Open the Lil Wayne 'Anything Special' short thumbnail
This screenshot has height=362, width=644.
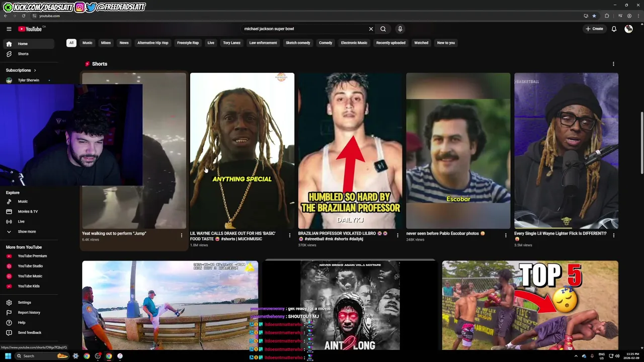tap(242, 151)
